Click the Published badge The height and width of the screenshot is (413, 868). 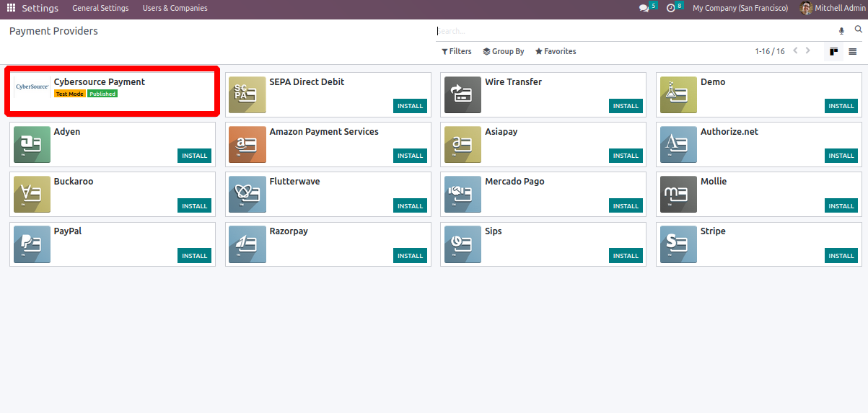(x=102, y=94)
